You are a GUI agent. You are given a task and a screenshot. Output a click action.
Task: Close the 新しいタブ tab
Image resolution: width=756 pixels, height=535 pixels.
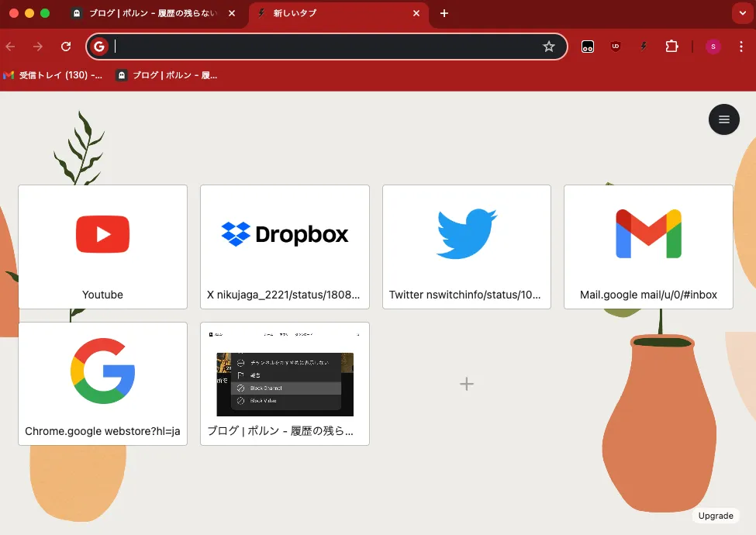click(416, 13)
